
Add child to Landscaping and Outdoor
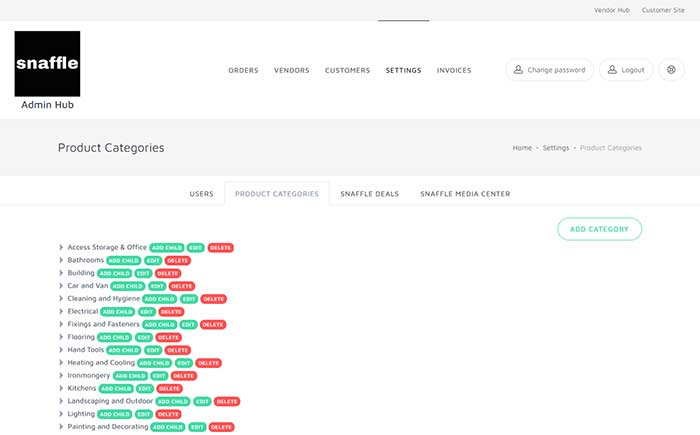pyautogui.click(x=173, y=402)
